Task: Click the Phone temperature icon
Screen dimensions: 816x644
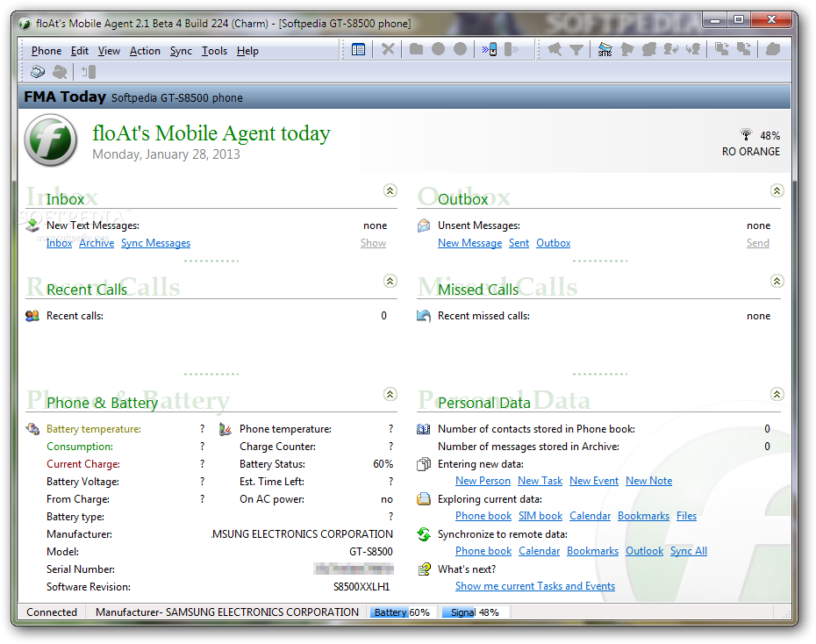Action: pos(225,429)
